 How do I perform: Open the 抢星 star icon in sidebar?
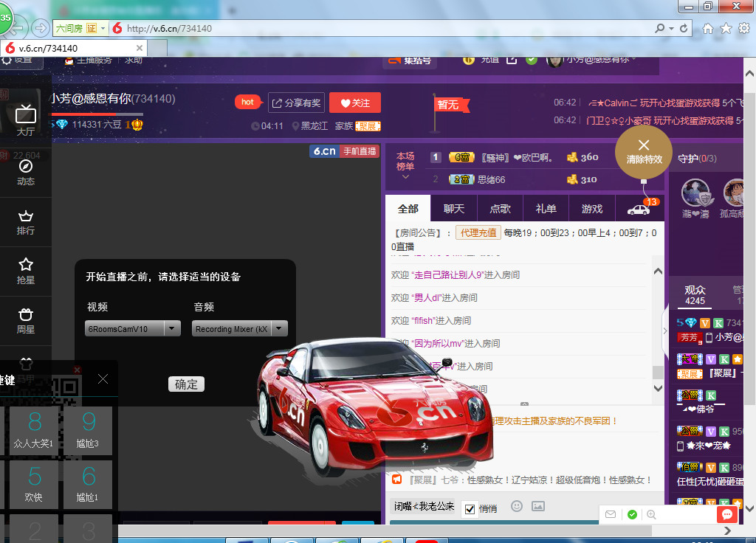click(26, 271)
